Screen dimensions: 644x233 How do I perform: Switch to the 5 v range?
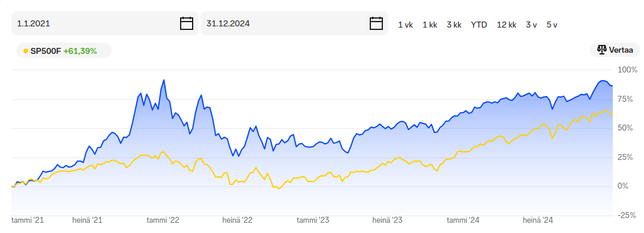click(552, 25)
